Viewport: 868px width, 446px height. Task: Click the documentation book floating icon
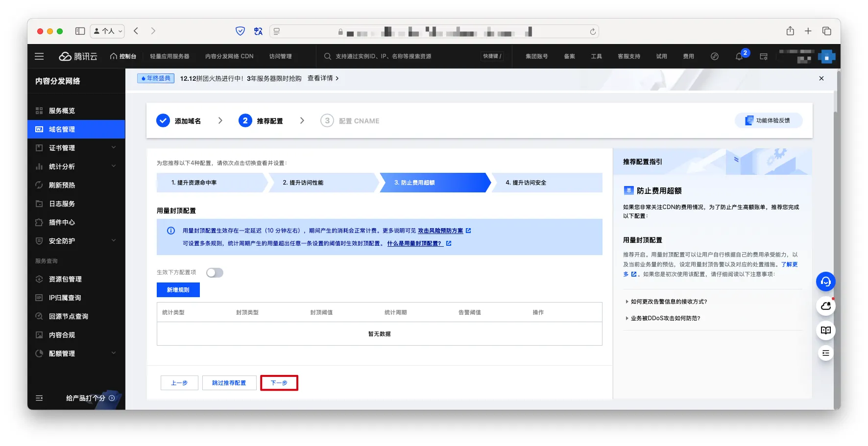coord(825,330)
